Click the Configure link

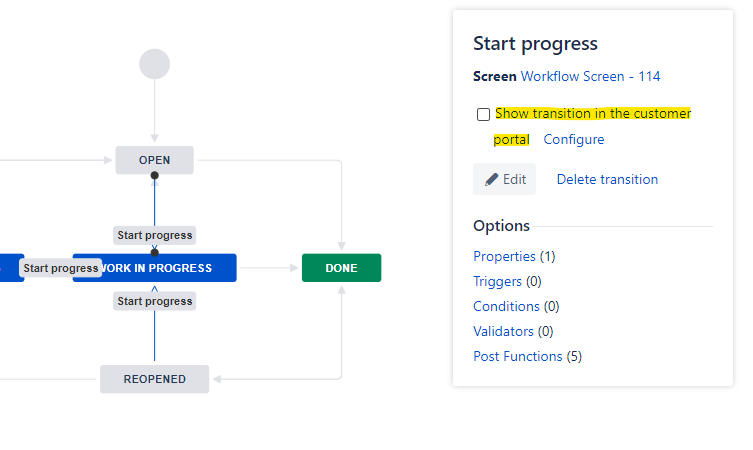pyautogui.click(x=574, y=139)
